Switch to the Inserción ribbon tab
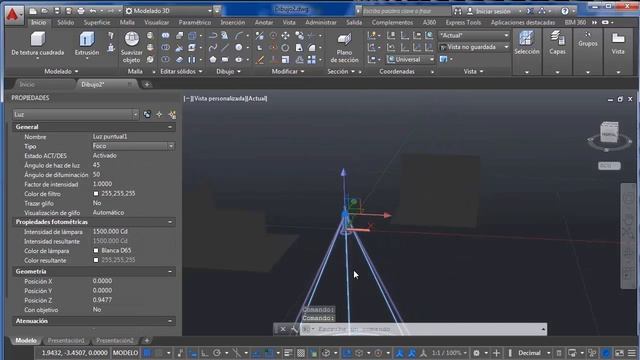Image resolution: width=640 pixels, height=360 pixels. 233,22
